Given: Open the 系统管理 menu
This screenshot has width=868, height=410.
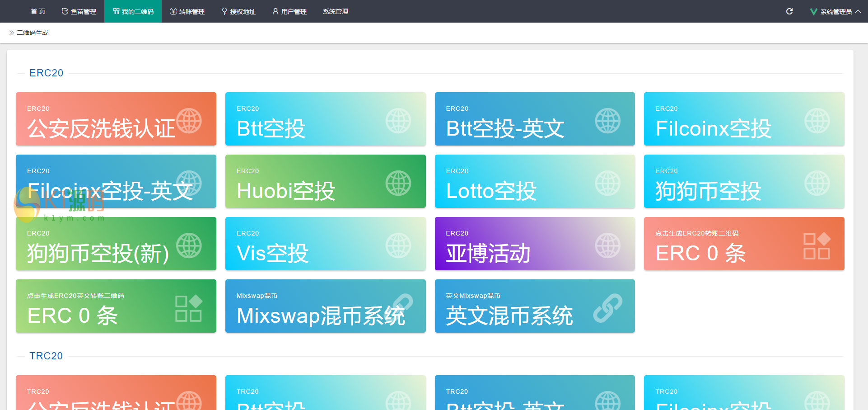Looking at the screenshot, I should (335, 11).
